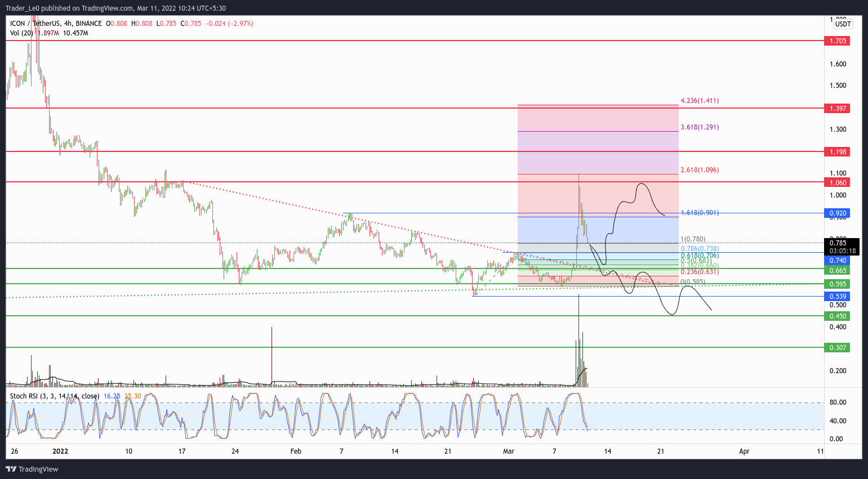Select the 0.236(0.631) Fibonacci level label
Image resolution: width=868 pixels, height=479 pixels.
[x=700, y=272]
